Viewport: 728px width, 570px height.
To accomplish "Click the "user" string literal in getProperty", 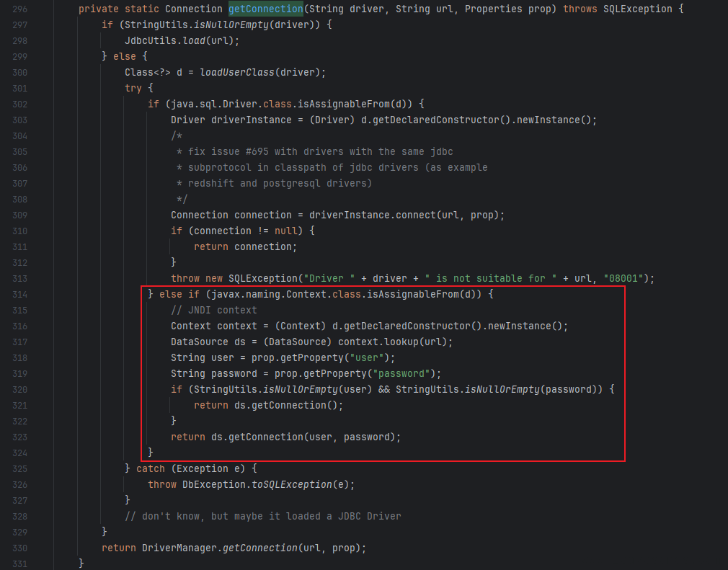I will click(373, 357).
